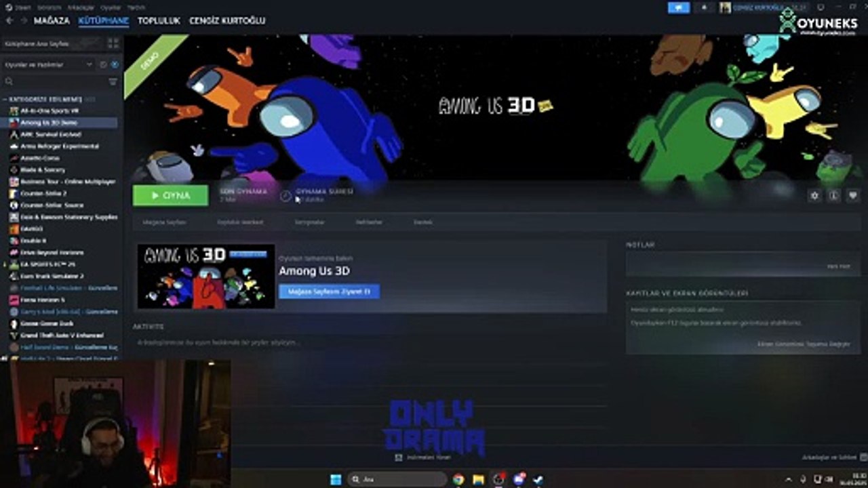868x488 pixels.
Task: Open Arkadaşlar ve Sohbet panel
Action: click(834, 457)
